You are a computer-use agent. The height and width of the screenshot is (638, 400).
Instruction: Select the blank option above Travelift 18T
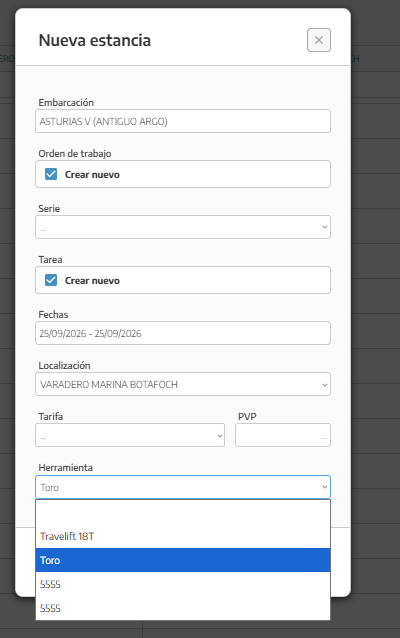(x=183, y=512)
